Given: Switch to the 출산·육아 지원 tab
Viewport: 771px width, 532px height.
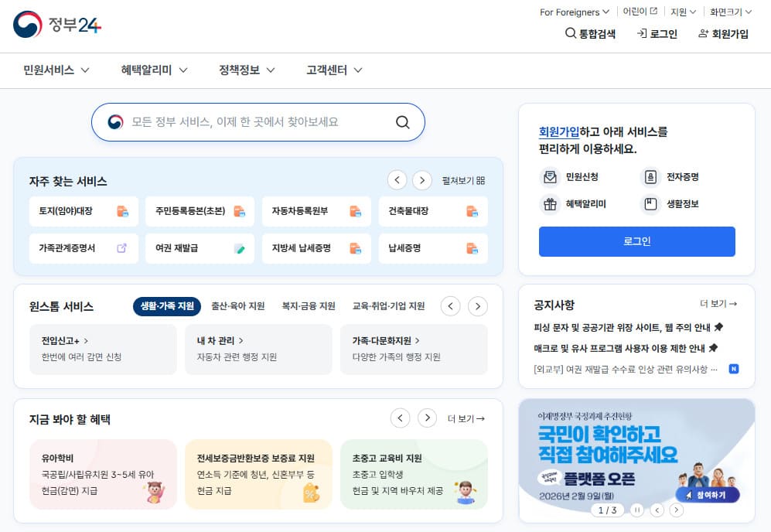Looking at the screenshot, I should (237, 306).
